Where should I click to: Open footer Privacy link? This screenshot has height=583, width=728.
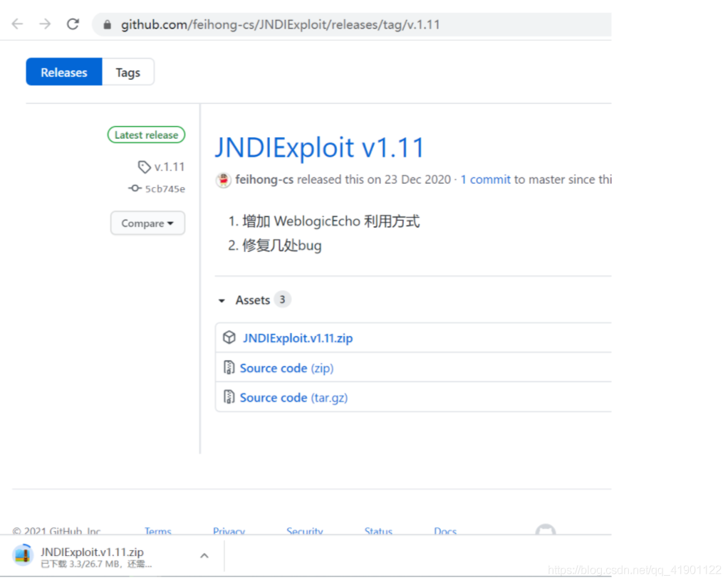click(229, 531)
